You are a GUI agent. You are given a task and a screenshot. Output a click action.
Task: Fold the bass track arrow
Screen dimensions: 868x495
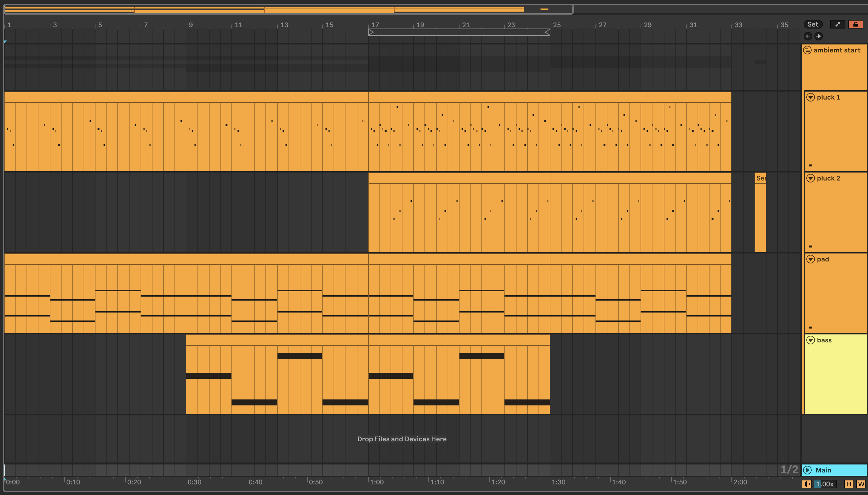pos(811,340)
